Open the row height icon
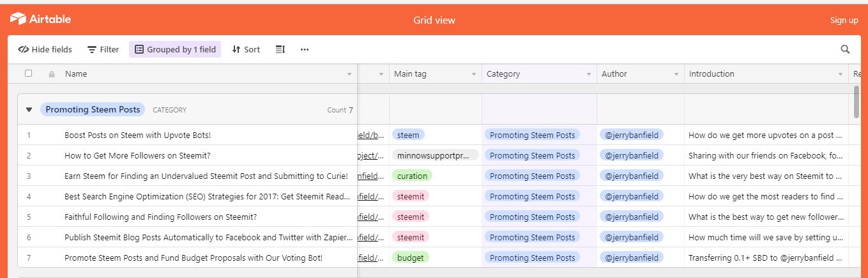The image size is (868, 278). point(280,49)
